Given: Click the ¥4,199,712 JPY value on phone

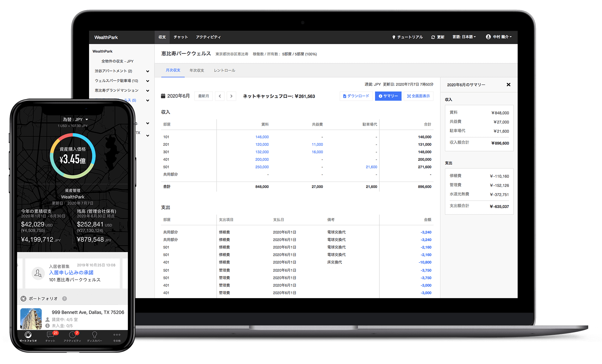Looking at the screenshot, I should tap(41, 240).
